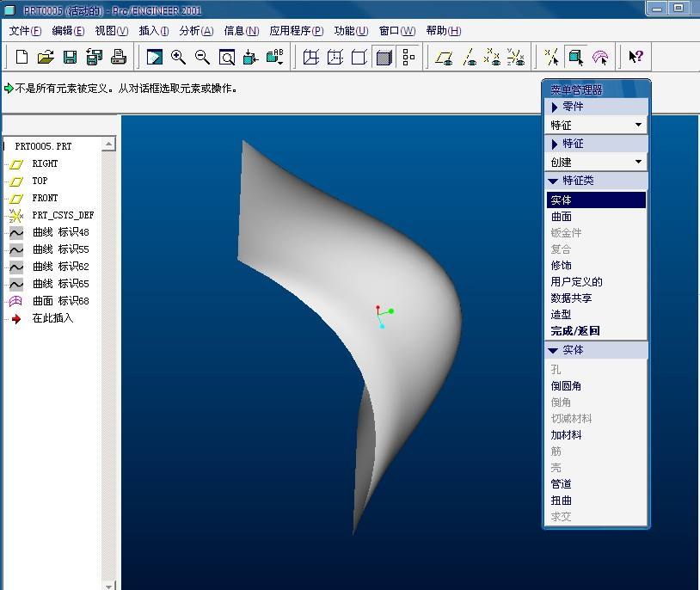Open the 文件(F) menu
This screenshot has width=700, height=590.
[25, 31]
